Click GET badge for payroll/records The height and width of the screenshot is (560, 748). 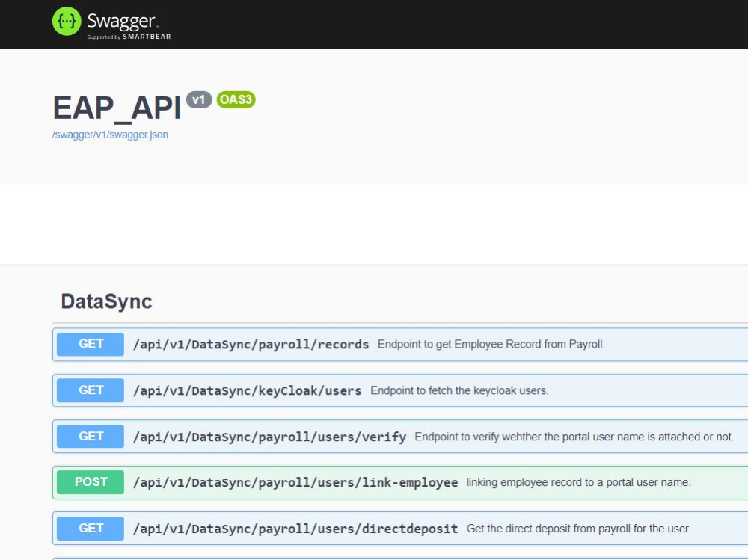click(91, 344)
